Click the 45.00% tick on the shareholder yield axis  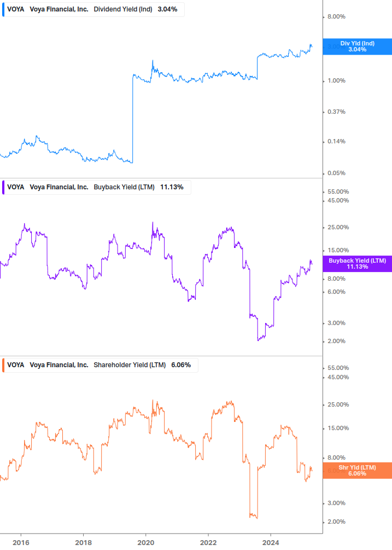(x=338, y=378)
